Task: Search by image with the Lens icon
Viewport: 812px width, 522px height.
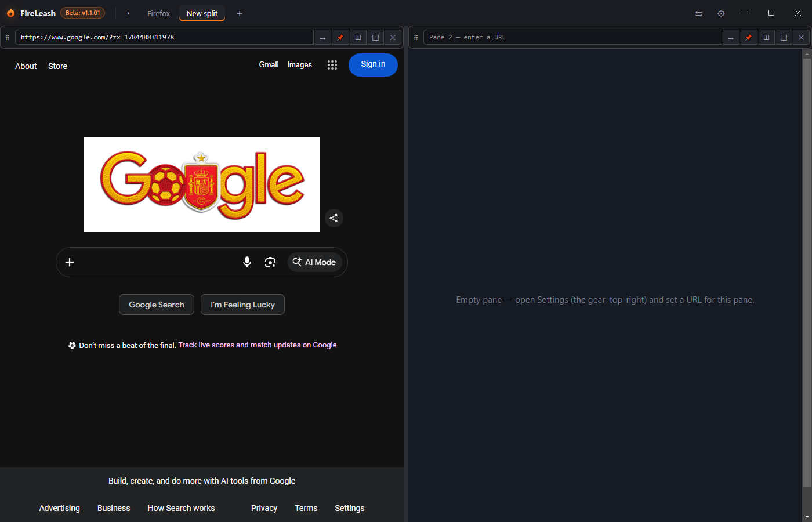Action: (x=270, y=262)
